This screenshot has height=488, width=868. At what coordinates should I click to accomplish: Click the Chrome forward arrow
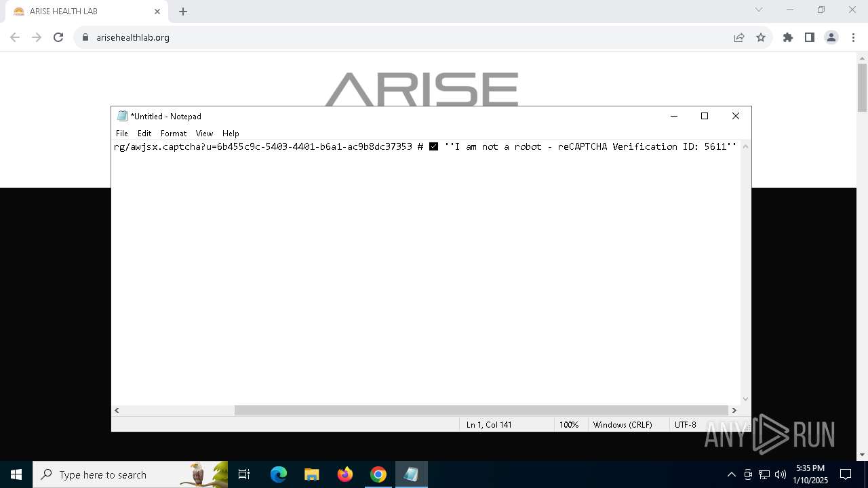(37, 37)
